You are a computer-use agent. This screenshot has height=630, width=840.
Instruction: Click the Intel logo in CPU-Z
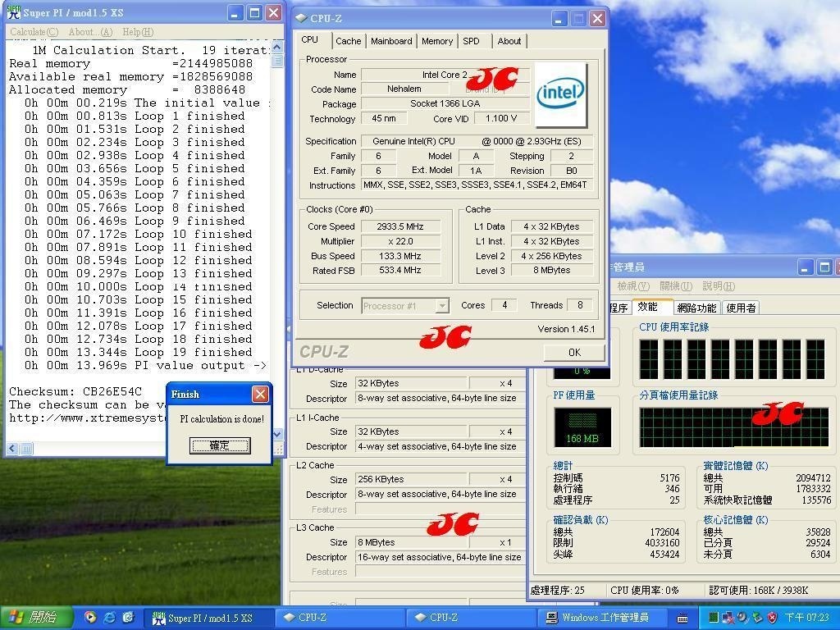(x=560, y=94)
